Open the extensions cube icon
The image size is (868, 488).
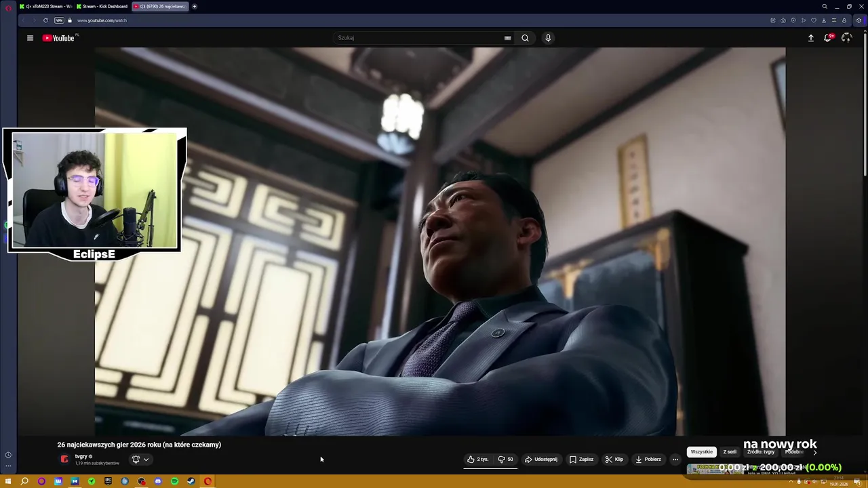pyautogui.click(x=859, y=20)
